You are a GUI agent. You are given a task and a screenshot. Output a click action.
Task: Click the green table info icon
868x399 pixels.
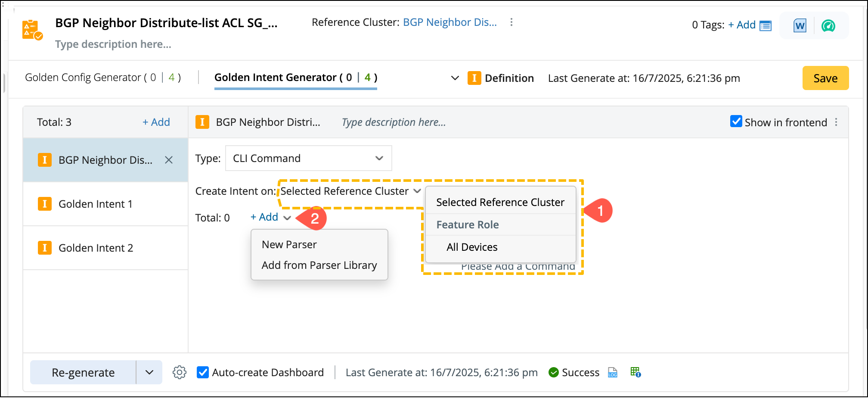(x=635, y=372)
